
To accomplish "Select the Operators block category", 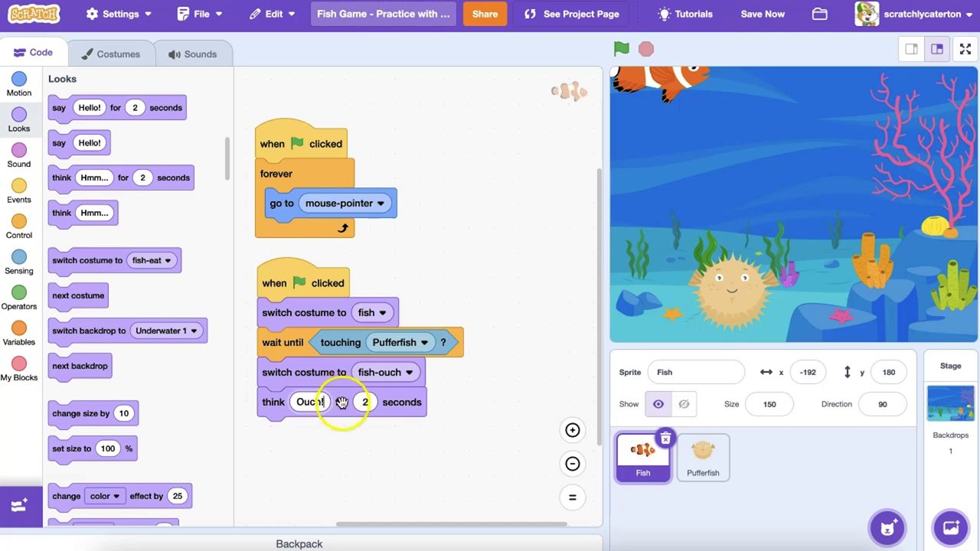I will coord(19,297).
